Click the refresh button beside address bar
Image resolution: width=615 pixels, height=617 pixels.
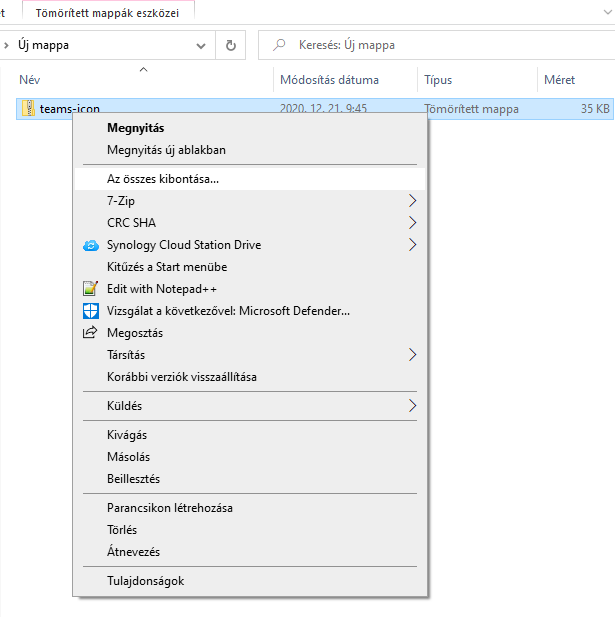tap(231, 45)
